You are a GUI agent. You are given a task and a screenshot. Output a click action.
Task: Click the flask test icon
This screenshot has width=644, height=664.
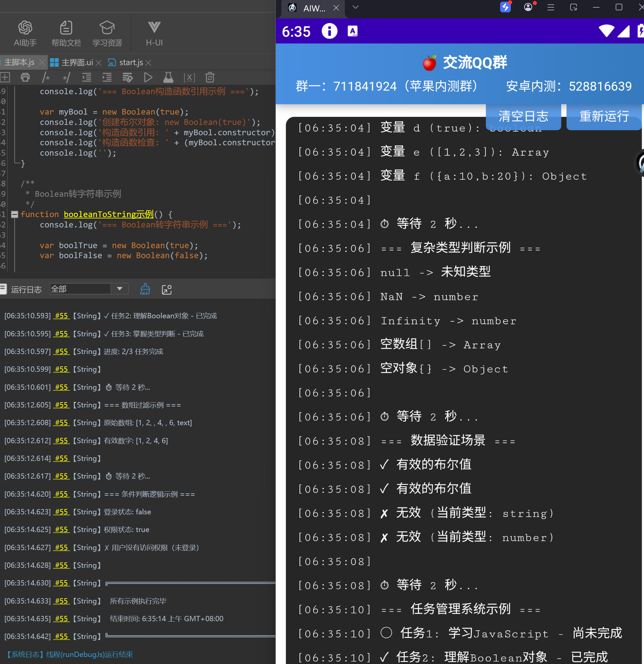(168, 77)
